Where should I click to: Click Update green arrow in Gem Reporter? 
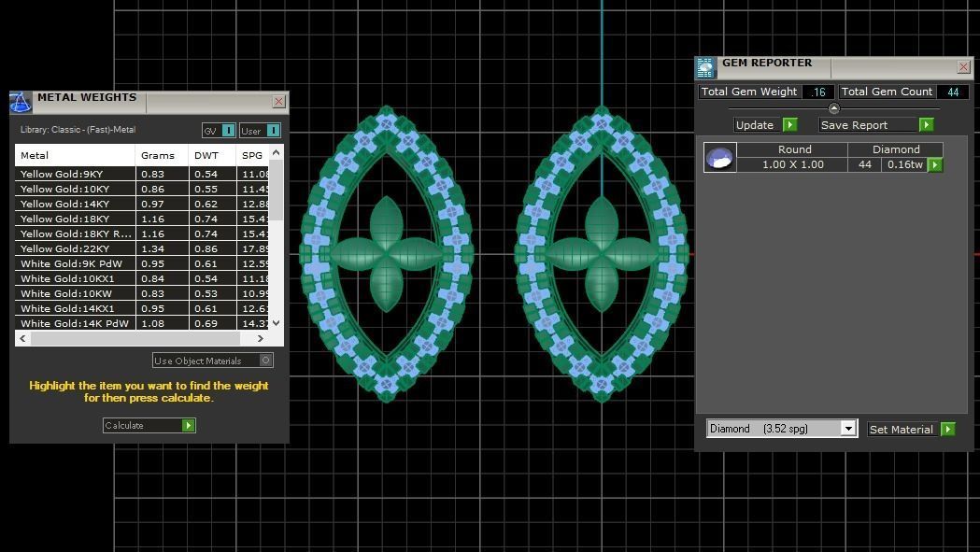click(790, 124)
